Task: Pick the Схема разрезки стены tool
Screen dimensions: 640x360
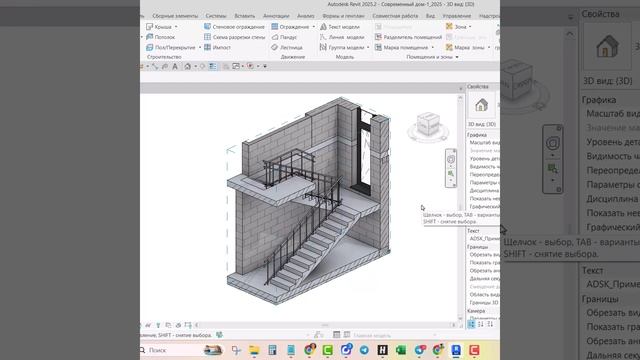Action: (235, 37)
